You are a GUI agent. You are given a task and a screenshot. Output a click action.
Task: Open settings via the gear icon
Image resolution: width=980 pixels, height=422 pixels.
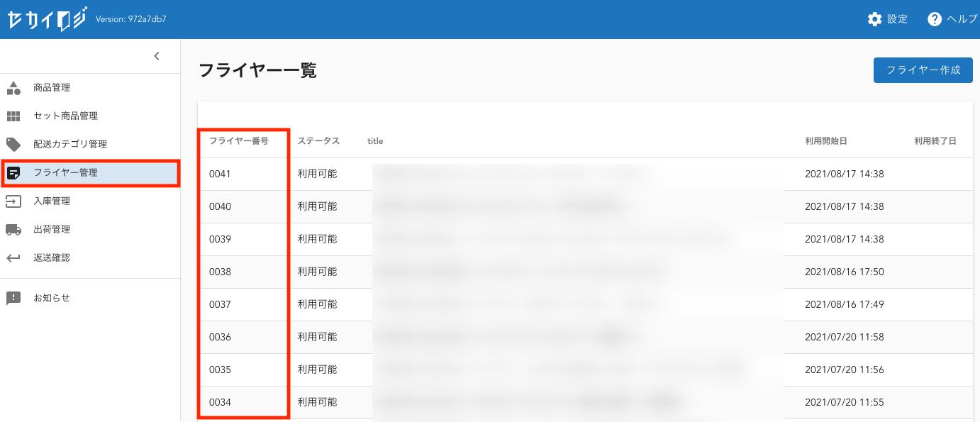[x=875, y=19]
